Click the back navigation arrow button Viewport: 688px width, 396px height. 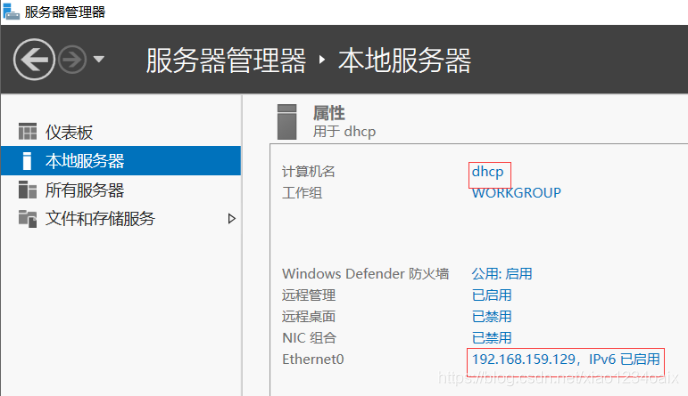tap(34, 59)
